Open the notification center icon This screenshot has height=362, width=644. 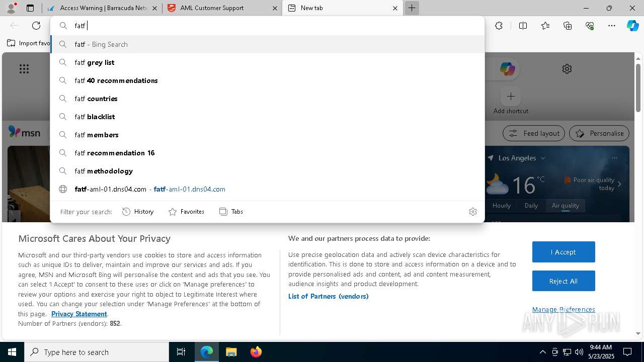click(x=627, y=352)
